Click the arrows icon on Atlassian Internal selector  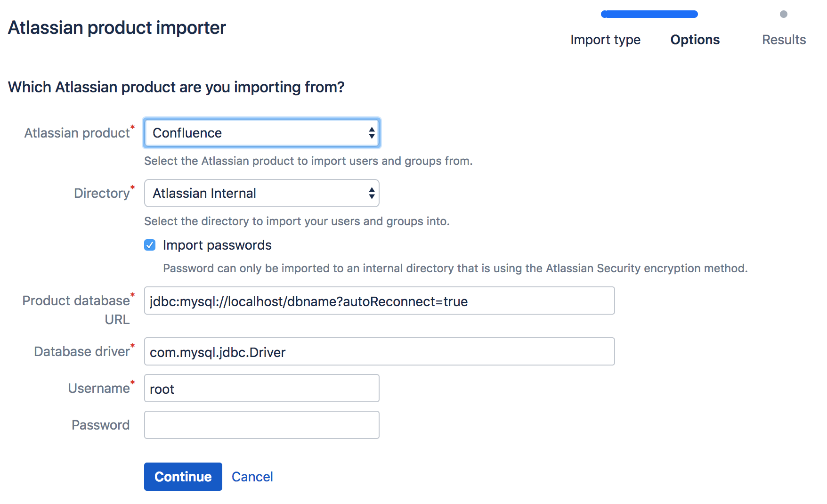click(x=372, y=193)
